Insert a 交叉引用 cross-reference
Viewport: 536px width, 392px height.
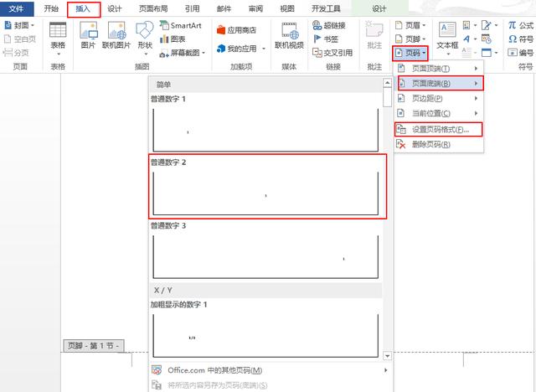pos(332,53)
